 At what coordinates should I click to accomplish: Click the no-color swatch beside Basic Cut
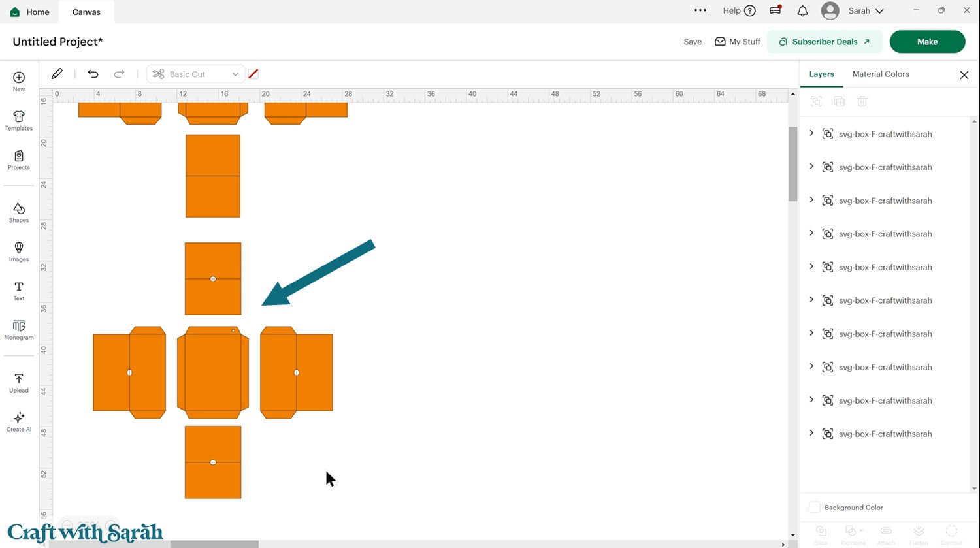pos(253,74)
